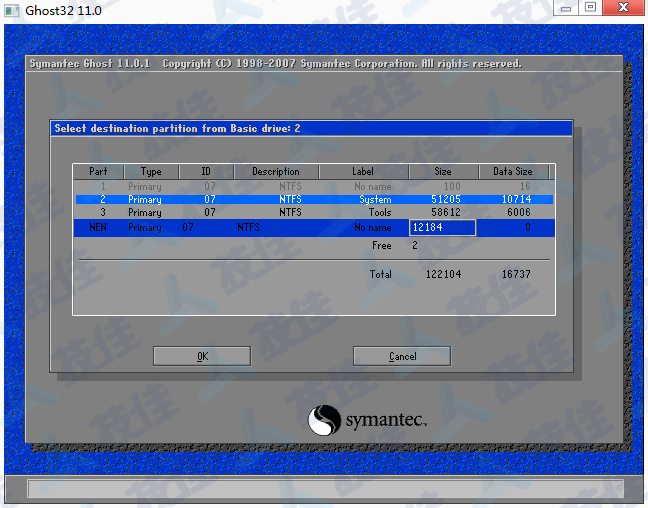Select partition 2 System row
Screen dimensions: 648x508
click(x=314, y=199)
